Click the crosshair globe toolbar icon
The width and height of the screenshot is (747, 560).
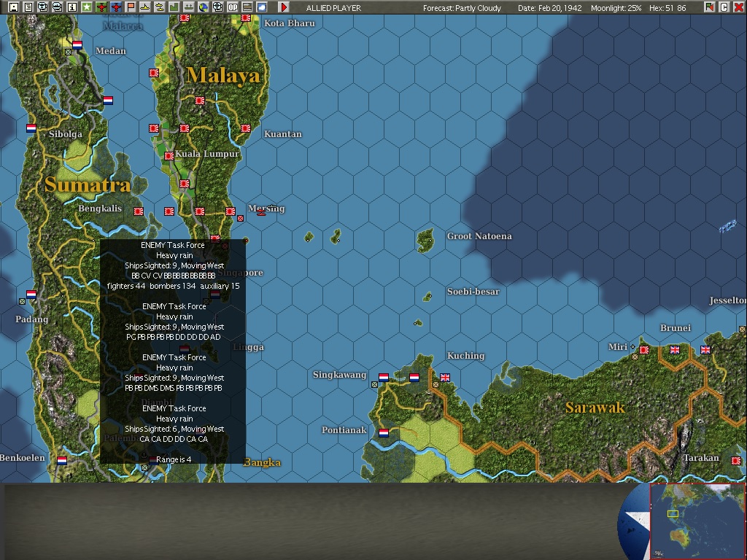217,7
